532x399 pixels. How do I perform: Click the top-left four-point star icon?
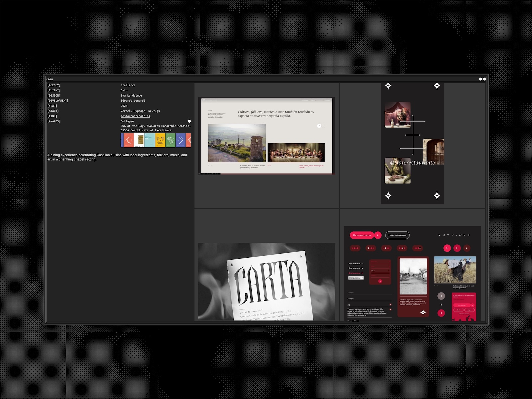coord(388,86)
